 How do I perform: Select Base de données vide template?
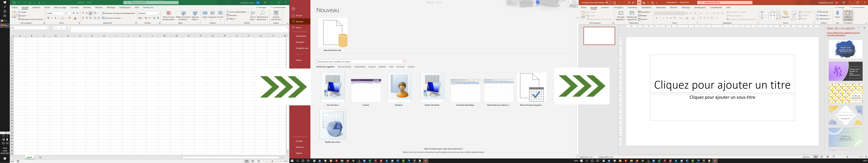pos(333,35)
